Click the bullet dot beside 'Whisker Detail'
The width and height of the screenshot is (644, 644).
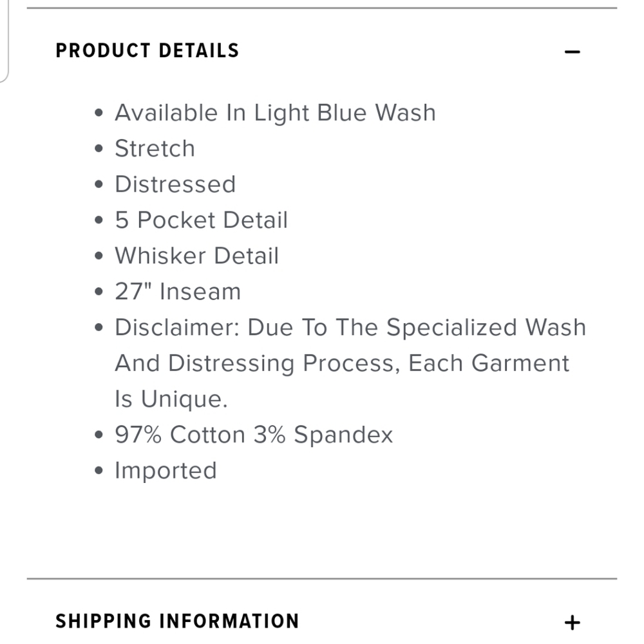99,256
